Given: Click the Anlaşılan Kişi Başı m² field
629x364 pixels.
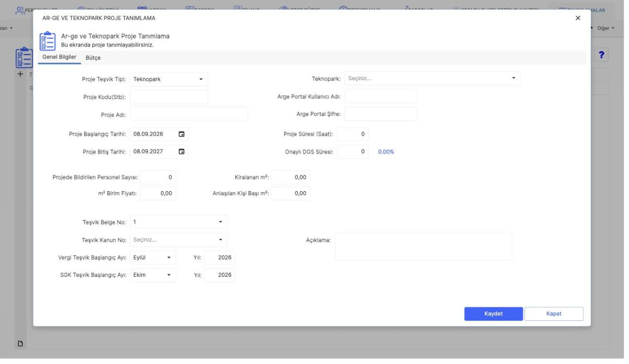Looking at the screenshot, I should pyautogui.click(x=291, y=194).
